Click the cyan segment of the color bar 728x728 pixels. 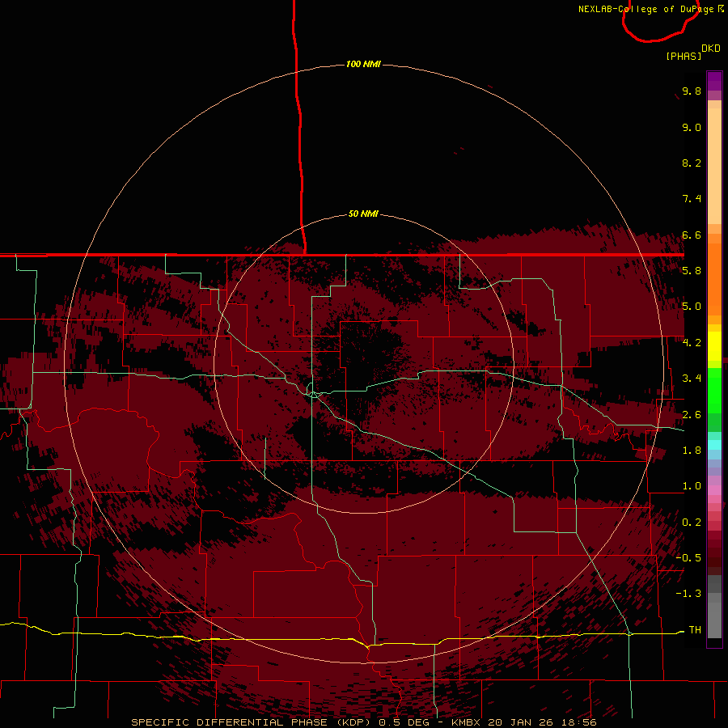pyautogui.click(x=714, y=444)
